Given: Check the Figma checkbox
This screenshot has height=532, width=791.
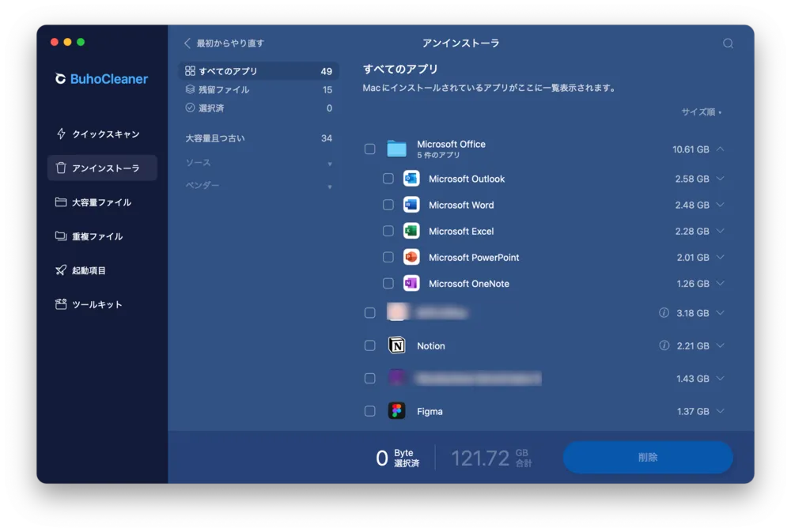Looking at the screenshot, I should pyautogui.click(x=369, y=411).
